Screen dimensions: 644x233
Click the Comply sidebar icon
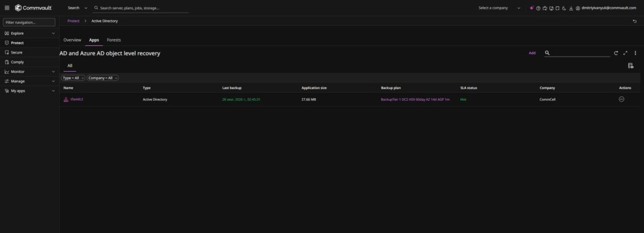click(x=6, y=62)
